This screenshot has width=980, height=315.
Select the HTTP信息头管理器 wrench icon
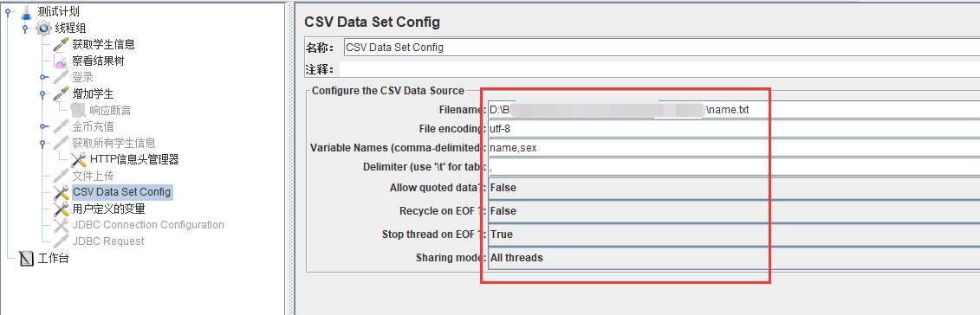(x=78, y=160)
